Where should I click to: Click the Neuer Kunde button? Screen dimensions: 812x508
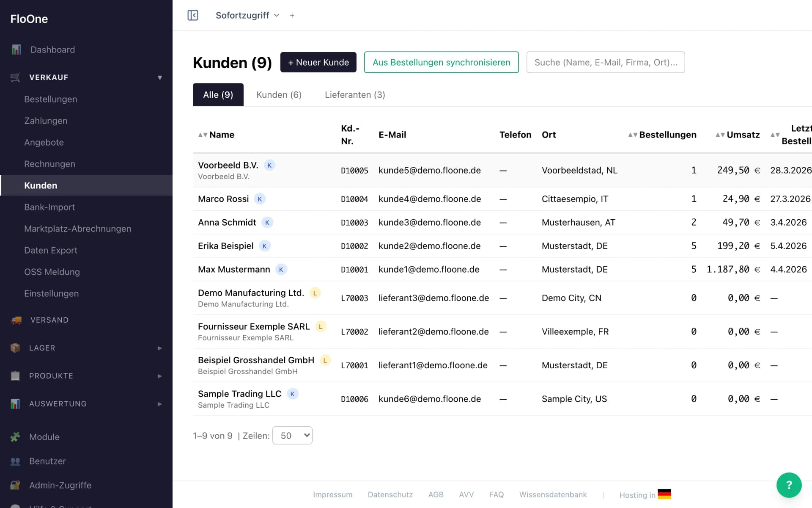point(318,62)
